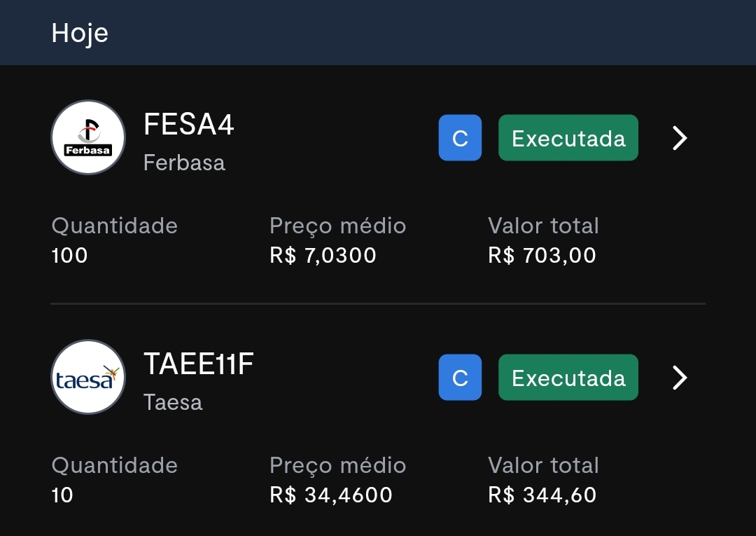
Task: Select the Hoje date section header
Action: [80, 34]
